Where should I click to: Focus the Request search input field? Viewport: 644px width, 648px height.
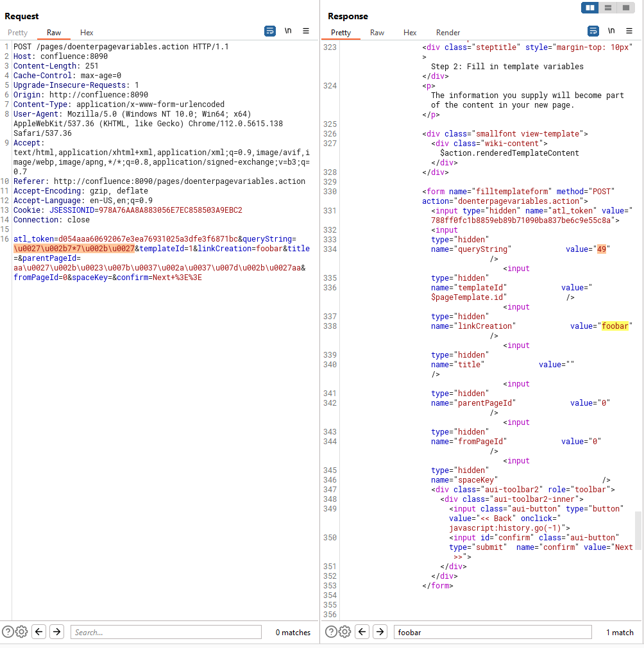(x=166, y=632)
